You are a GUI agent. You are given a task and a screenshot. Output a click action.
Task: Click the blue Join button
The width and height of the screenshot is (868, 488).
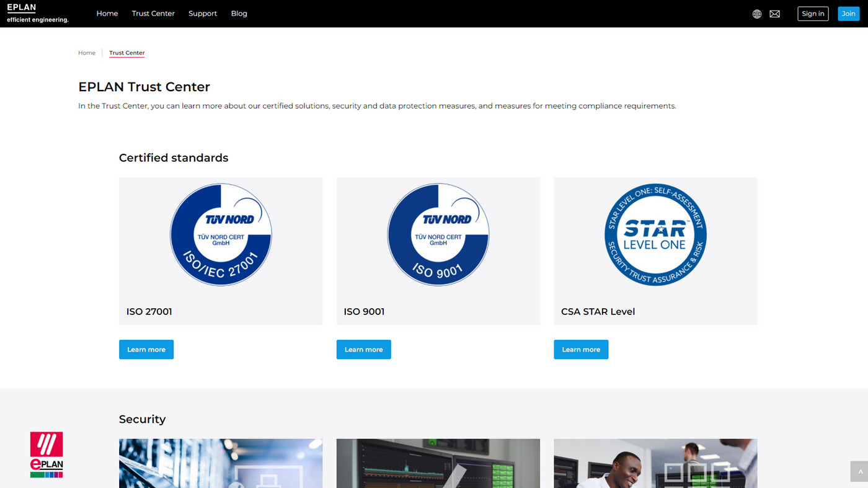pos(848,14)
